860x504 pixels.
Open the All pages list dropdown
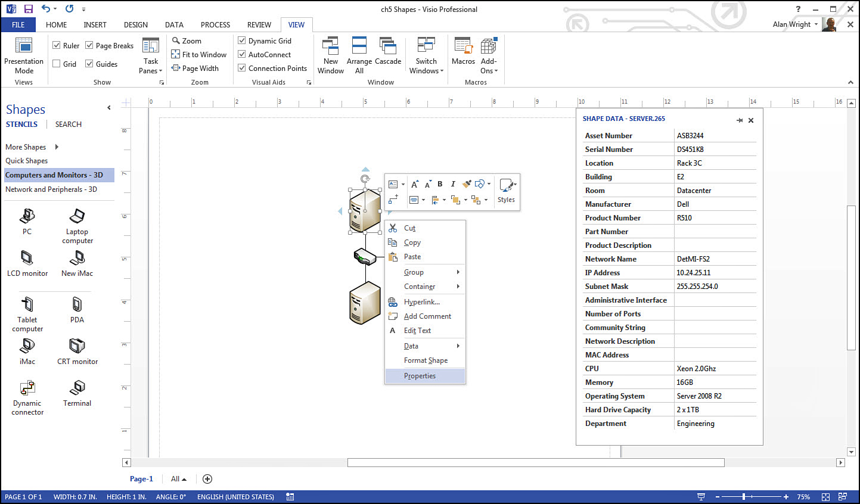pos(179,478)
